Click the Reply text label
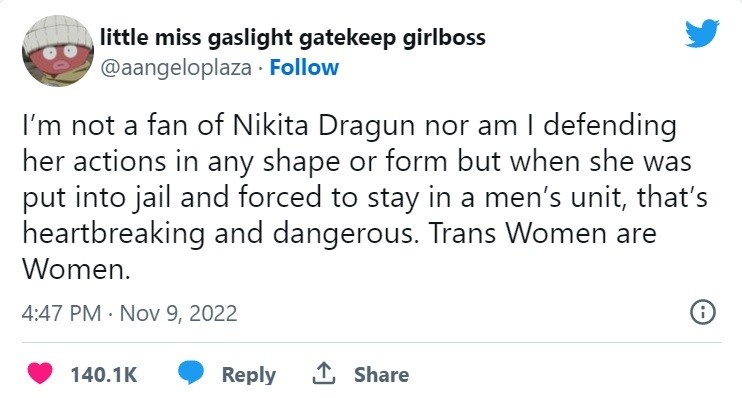This screenshot has height=398, width=742. [249, 374]
